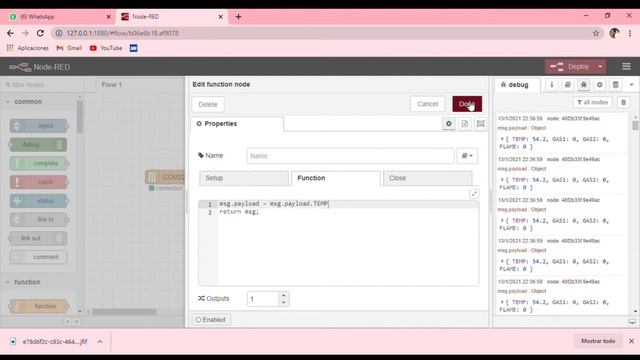Select the function node in palette
Screen dimensions: 640x360
click(x=39, y=306)
